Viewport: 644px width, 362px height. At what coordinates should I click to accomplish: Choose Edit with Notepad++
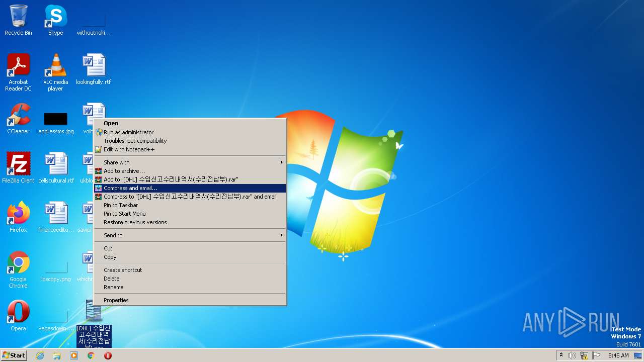pyautogui.click(x=190, y=149)
